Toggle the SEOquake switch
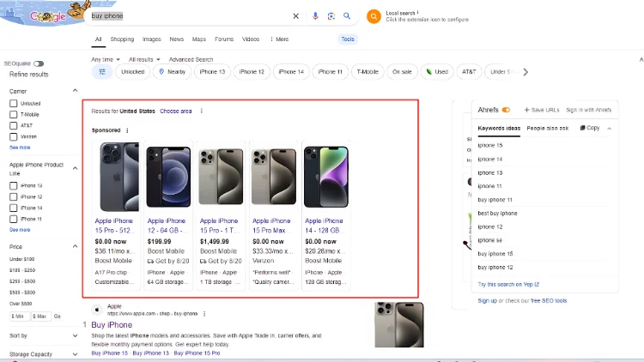 [x=39, y=63]
